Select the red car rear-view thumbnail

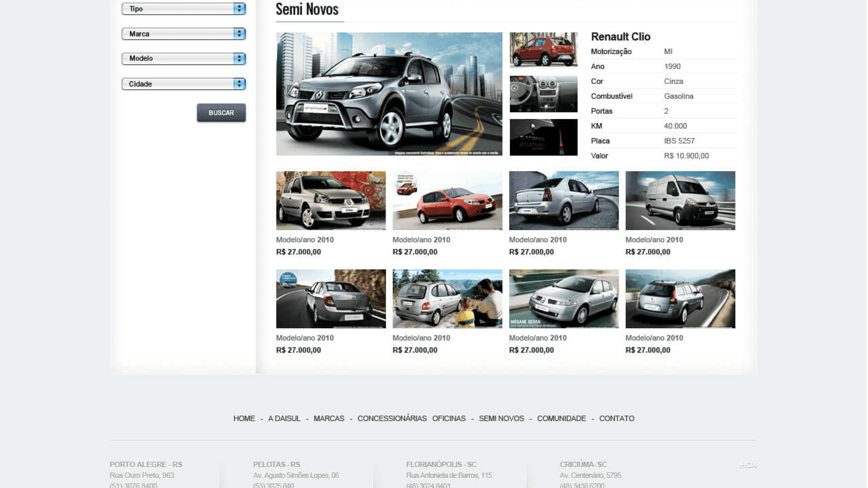pos(544,50)
